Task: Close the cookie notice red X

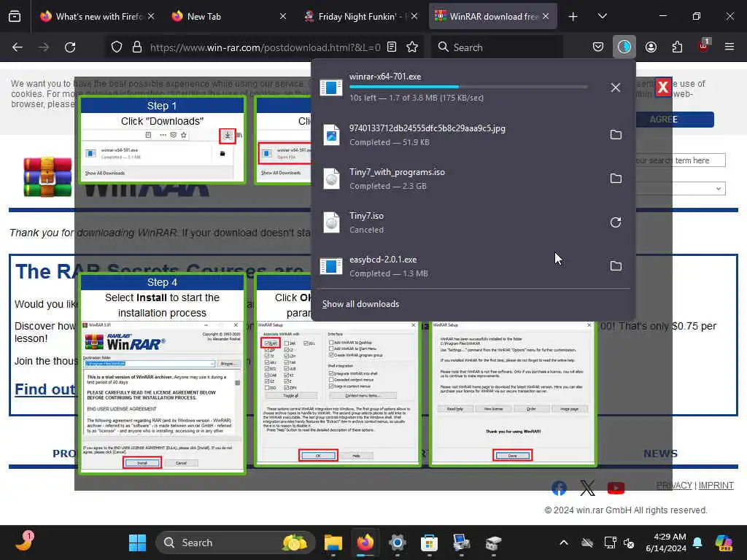Action: (662, 87)
